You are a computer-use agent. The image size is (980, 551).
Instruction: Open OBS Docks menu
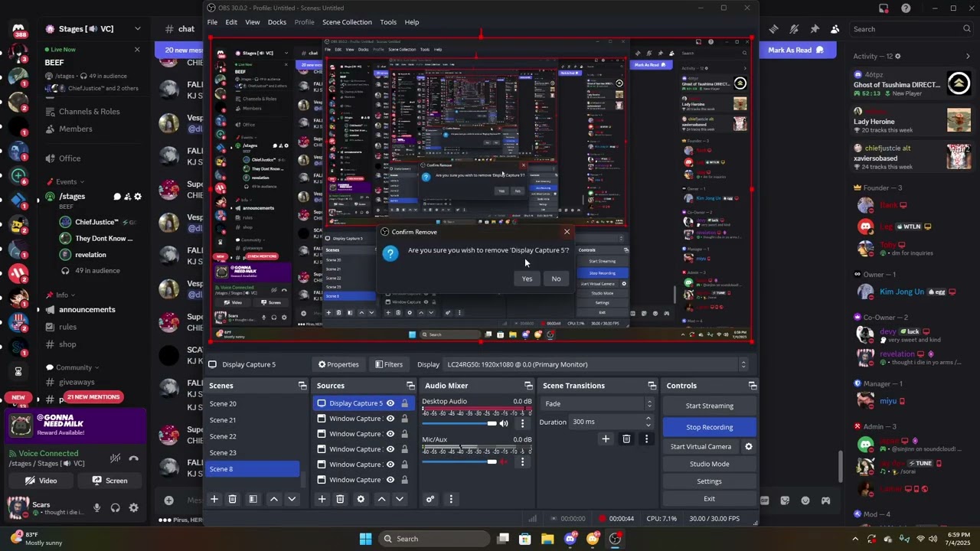pyautogui.click(x=277, y=22)
